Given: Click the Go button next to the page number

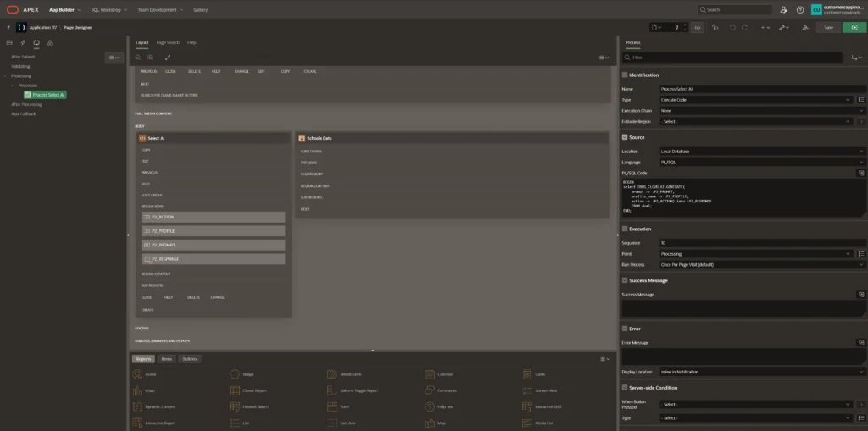Looking at the screenshot, I should pos(697,27).
